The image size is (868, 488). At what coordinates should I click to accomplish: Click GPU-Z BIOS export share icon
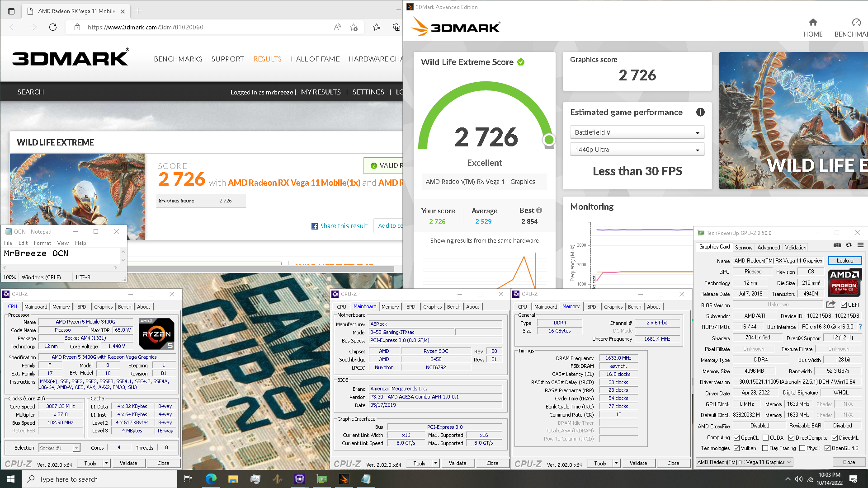tap(830, 305)
